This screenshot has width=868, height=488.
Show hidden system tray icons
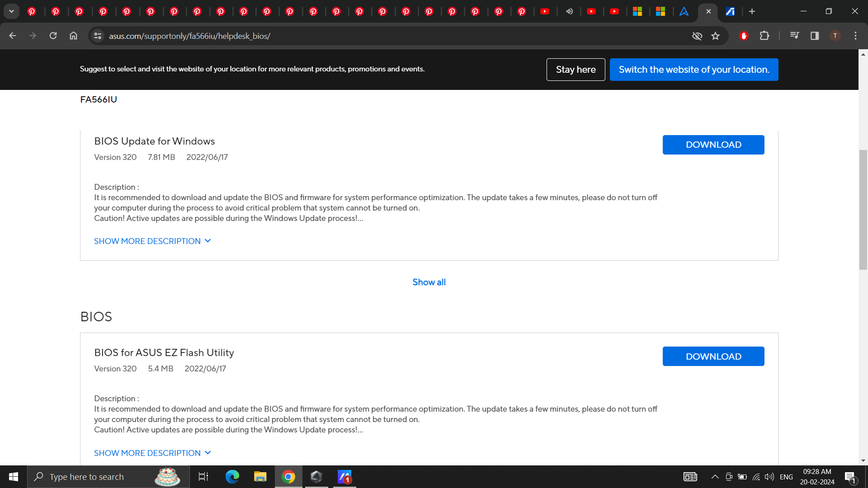[715, 477]
